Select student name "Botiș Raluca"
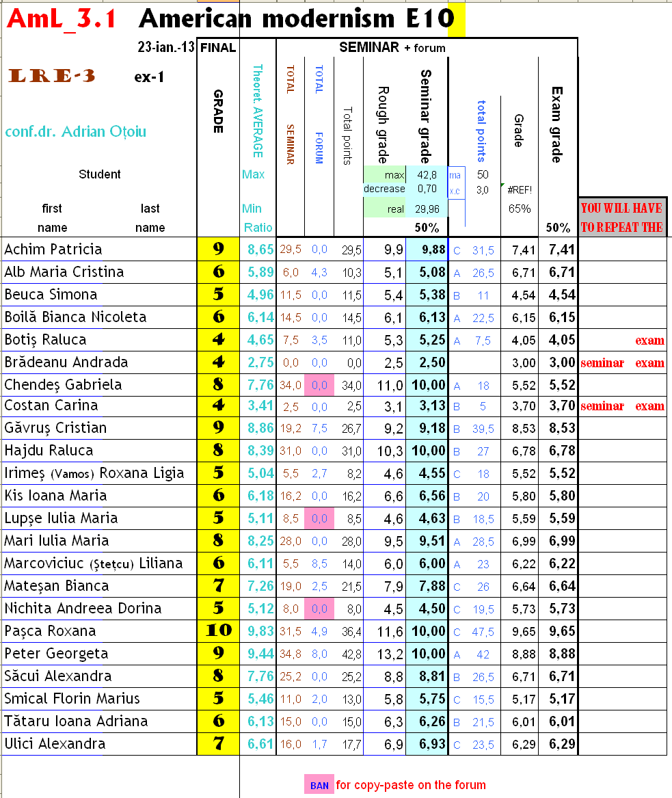672x798 pixels. pyautogui.click(x=45, y=340)
